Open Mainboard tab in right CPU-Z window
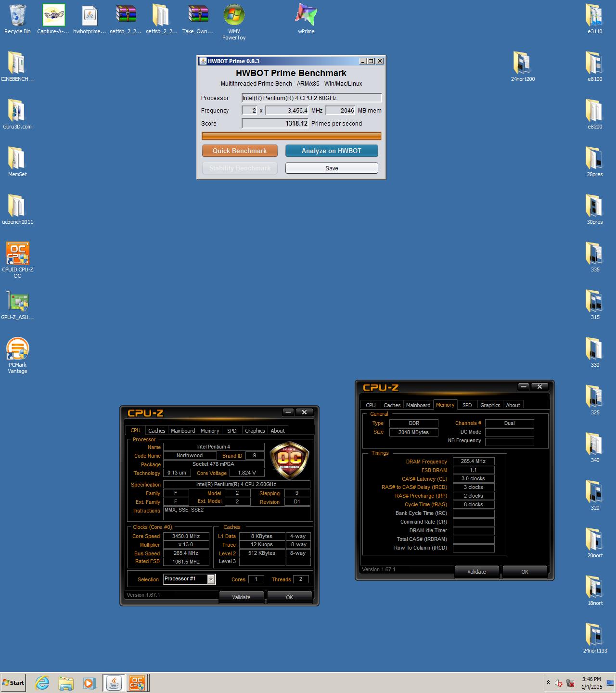 [418, 405]
